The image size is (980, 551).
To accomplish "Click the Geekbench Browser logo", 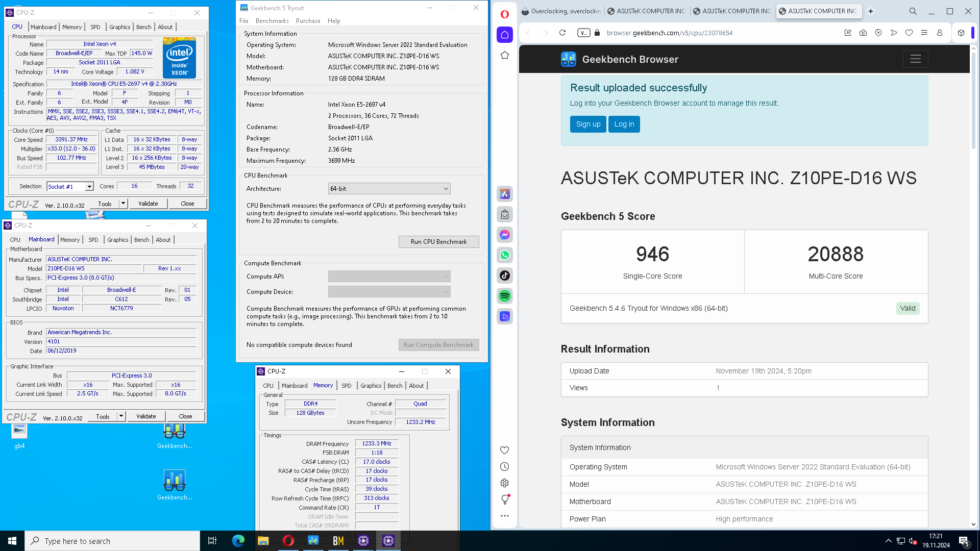I will (x=620, y=59).
